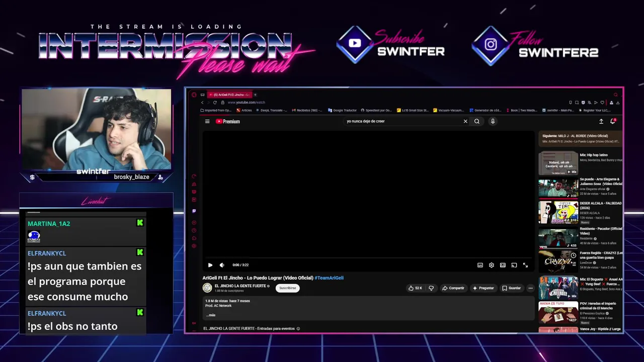Open EL JINCHO LA GENTE FUERTE channel

click(240, 286)
